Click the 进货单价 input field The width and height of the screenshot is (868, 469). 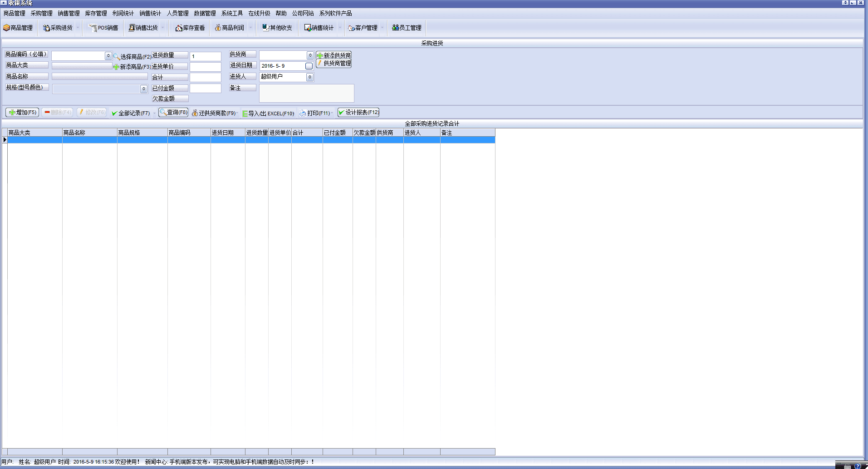pyautogui.click(x=205, y=67)
